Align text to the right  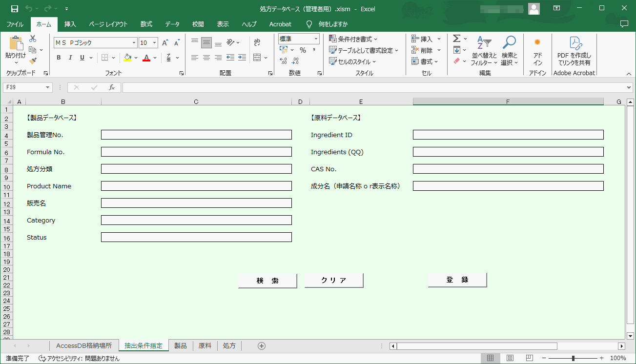point(218,58)
